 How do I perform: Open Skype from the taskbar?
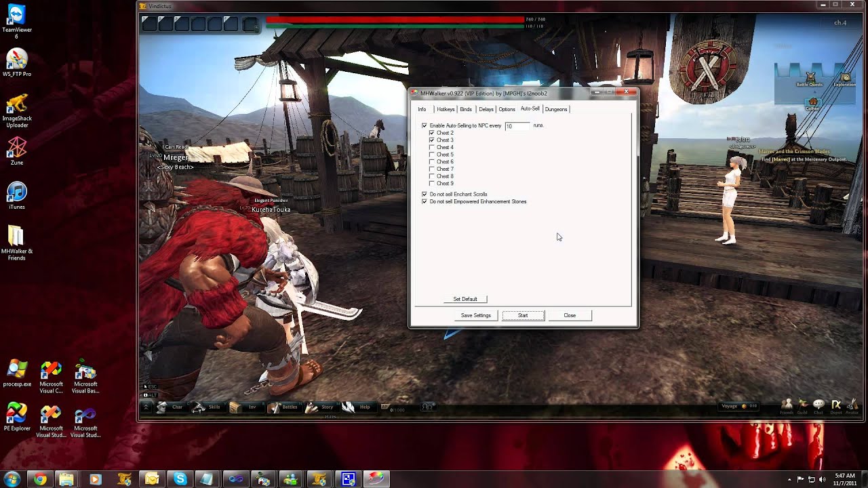click(180, 479)
